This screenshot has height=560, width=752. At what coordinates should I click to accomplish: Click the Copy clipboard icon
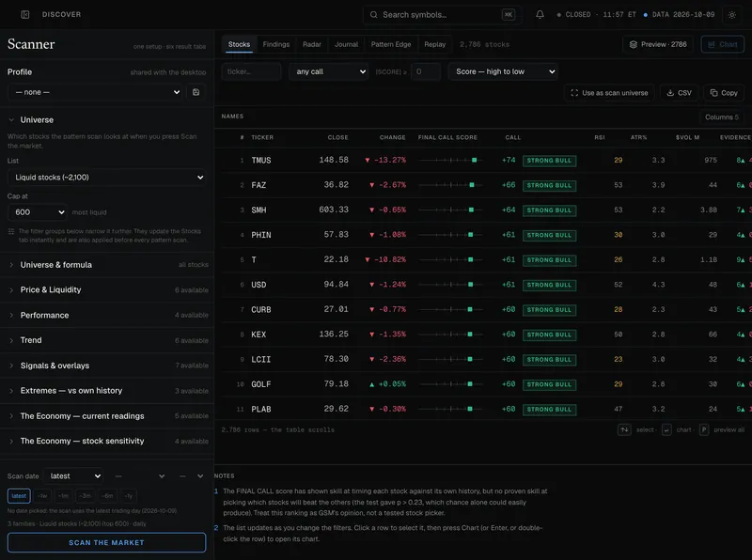(713, 93)
